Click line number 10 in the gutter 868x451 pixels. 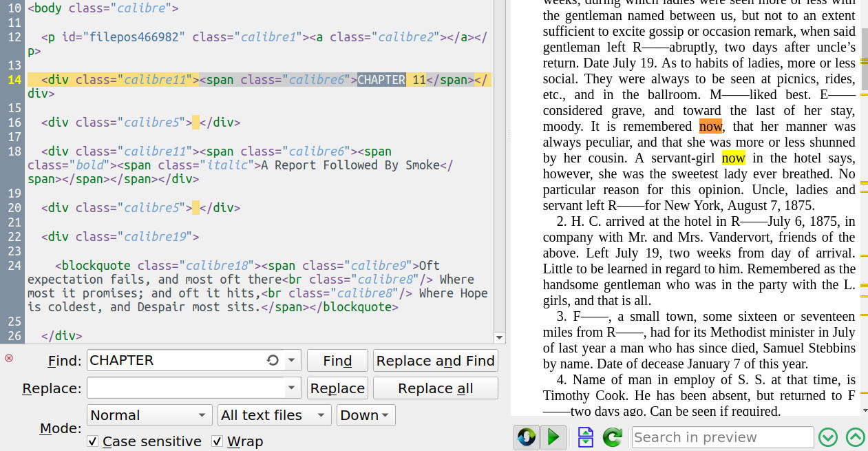(14, 9)
